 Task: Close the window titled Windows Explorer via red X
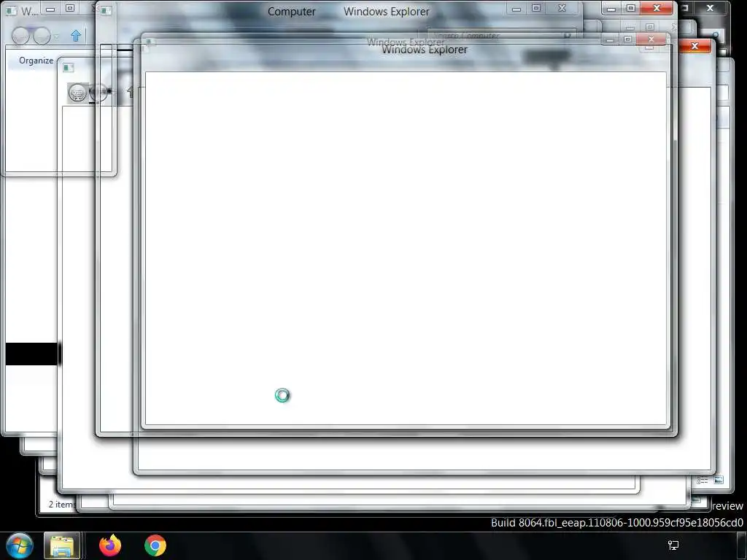(x=694, y=46)
